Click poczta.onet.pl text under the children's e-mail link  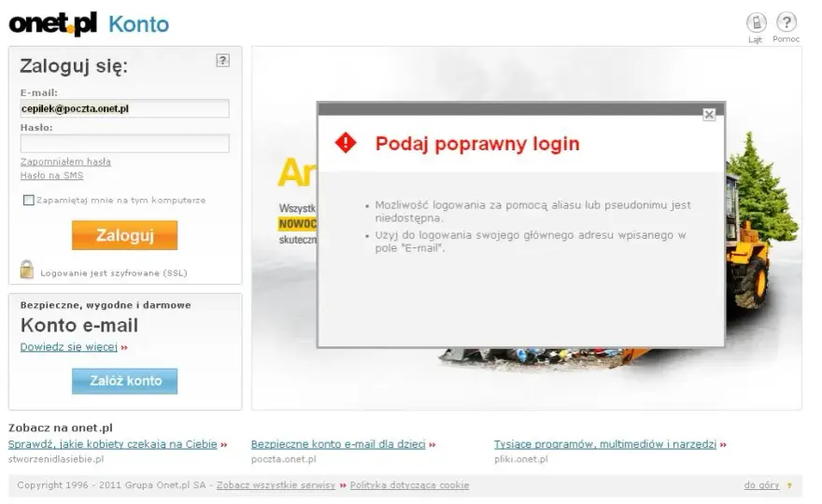[x=284, y=459]
